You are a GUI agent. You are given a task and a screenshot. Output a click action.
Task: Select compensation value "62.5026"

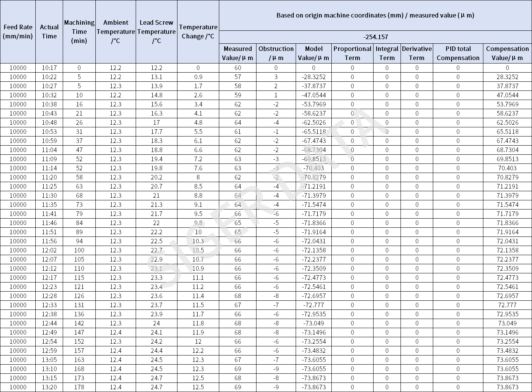click(507, 122)
